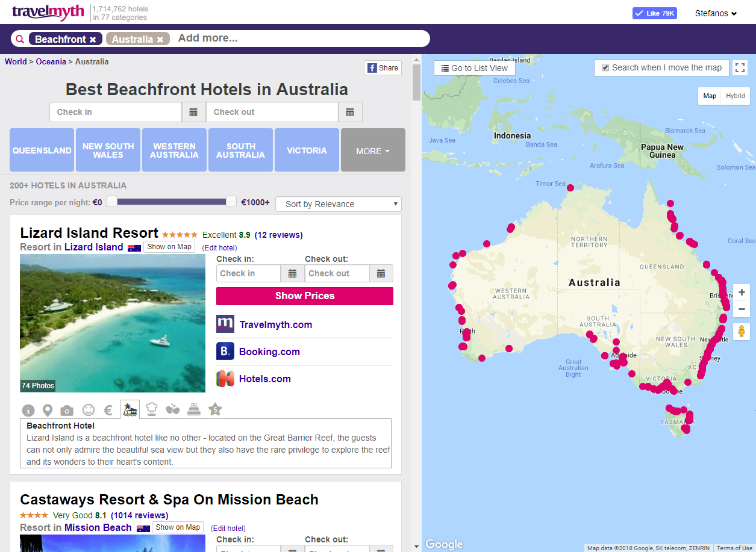Remove the Australia filter tag
This screenshot has height=552, width=756.
[160, 40]
